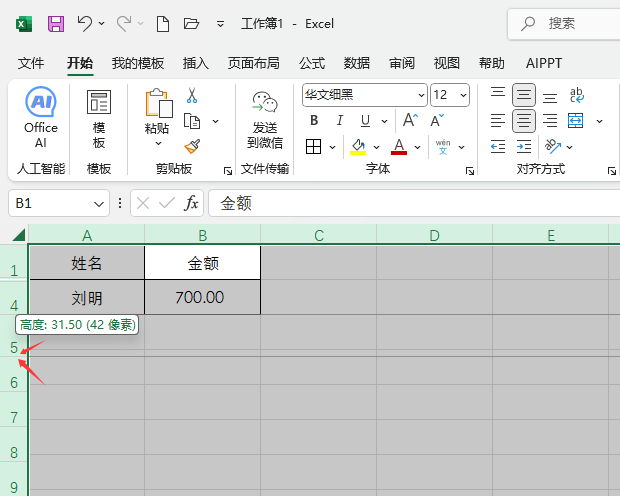Image resolution: width=620 pixels, height=496 pixels.
Task: Click the Copy icon
Action: [x=192, y=121]
